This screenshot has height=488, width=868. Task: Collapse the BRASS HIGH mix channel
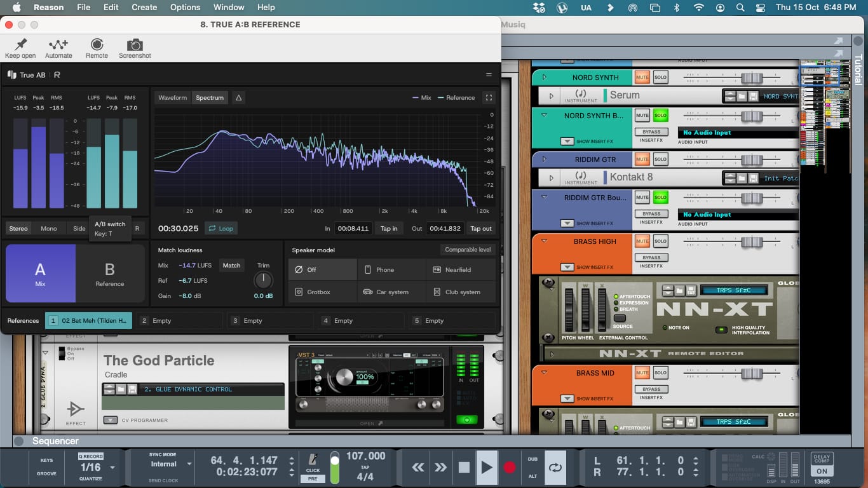pyautogui.click(x=544, y=241)
